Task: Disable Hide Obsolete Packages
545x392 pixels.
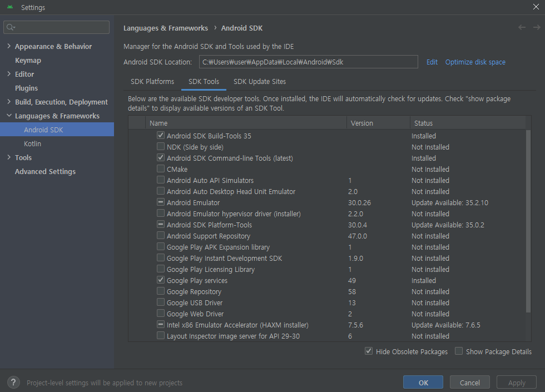Action: (369, 351)
